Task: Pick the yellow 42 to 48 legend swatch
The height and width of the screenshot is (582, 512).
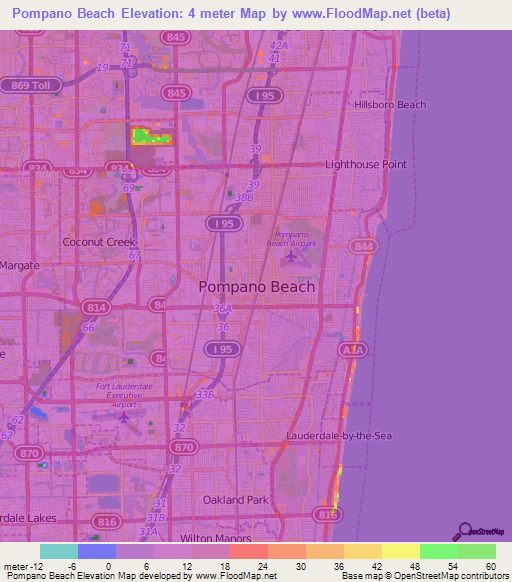Action: coord(401,552)
